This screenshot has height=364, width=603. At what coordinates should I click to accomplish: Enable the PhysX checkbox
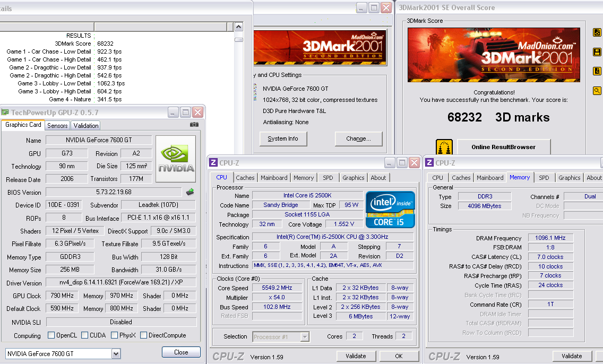pos(114,335)
